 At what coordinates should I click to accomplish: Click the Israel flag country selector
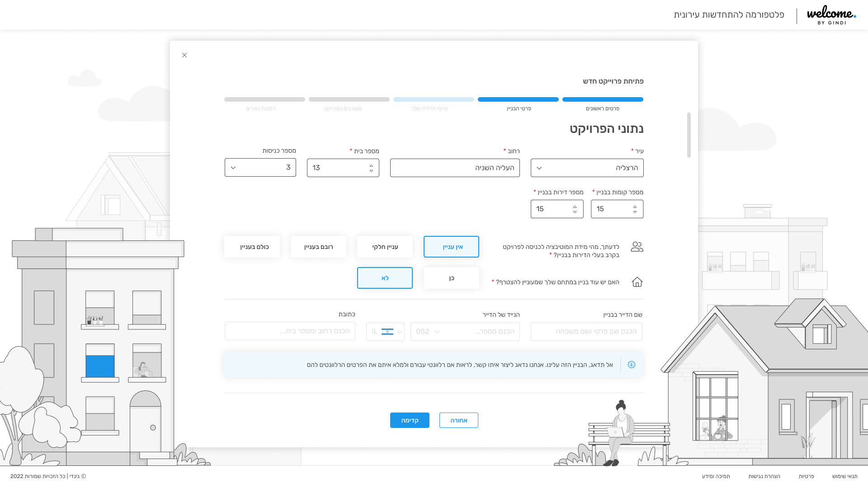coord(385,332)
